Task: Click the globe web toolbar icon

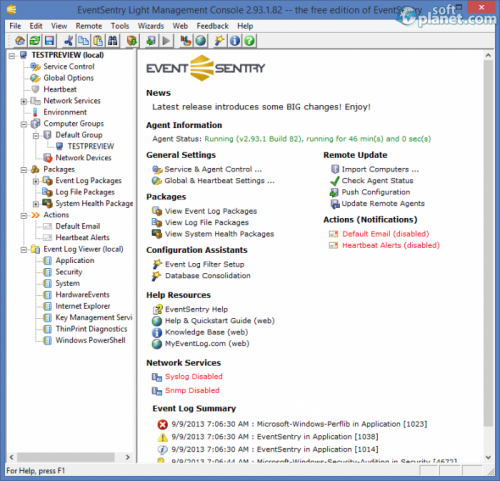Action: [200, 41]
